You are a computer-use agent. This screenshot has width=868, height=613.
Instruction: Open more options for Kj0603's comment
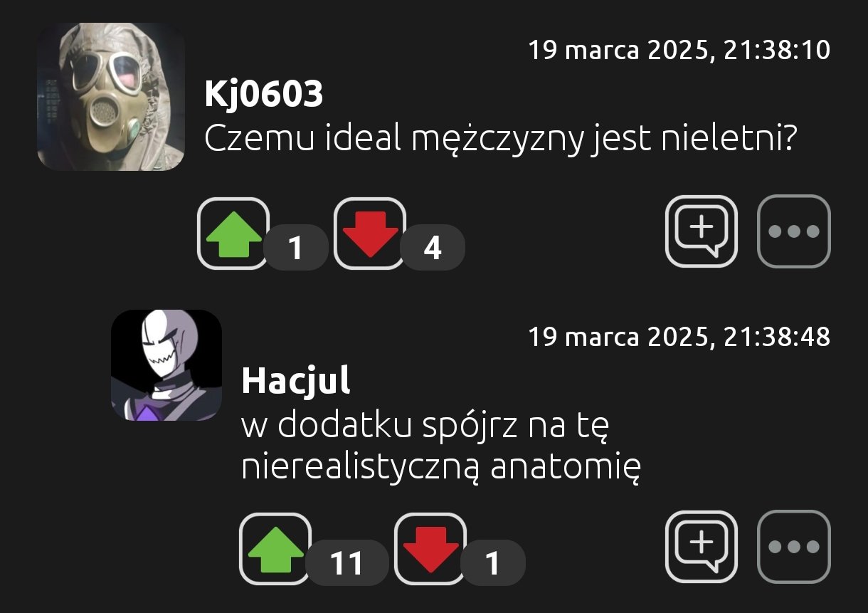click(x=794, y=231)
